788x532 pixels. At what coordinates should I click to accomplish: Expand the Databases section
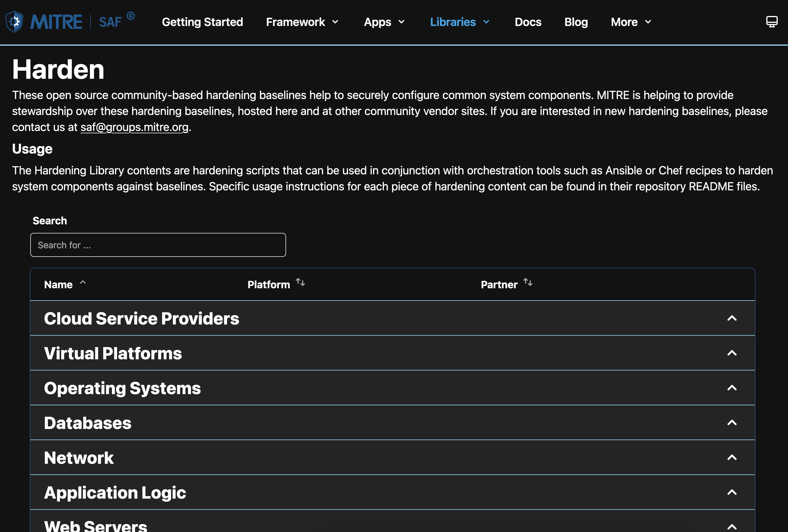[x=732, y=423]
